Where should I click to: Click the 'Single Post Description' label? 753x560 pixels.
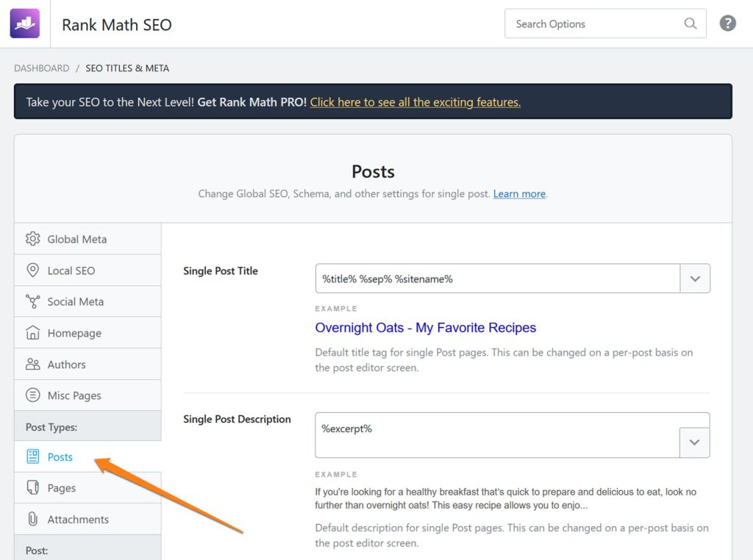pos(237,420)
